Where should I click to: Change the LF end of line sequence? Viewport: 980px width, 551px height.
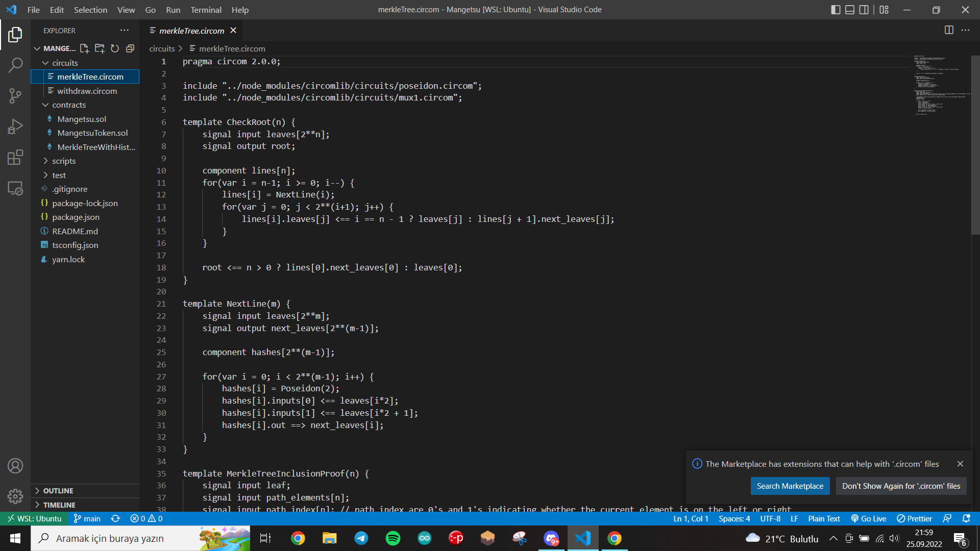point(794,518)
